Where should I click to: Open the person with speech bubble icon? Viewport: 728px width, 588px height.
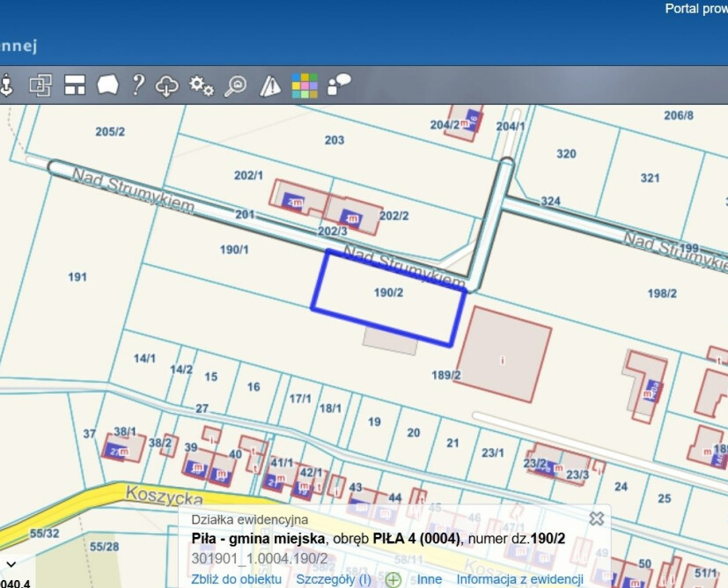point(339,85)
